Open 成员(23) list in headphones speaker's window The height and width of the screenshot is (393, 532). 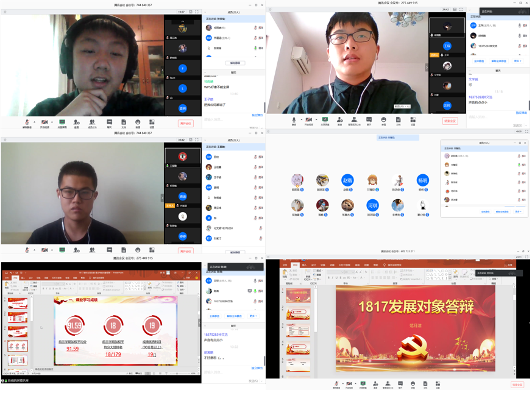click(92, 122)
